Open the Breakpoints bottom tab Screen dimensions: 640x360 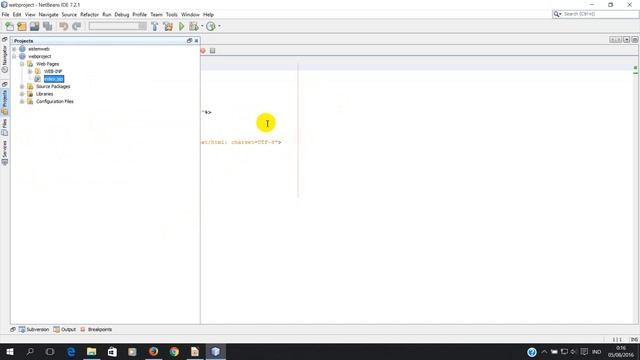click(96, 329)
